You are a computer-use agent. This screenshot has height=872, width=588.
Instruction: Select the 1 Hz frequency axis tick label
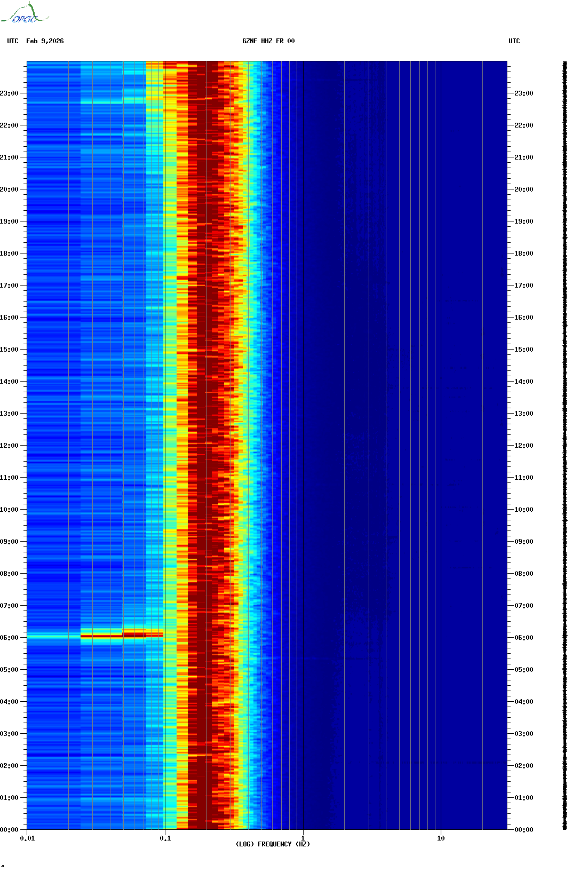pos(303,838)
